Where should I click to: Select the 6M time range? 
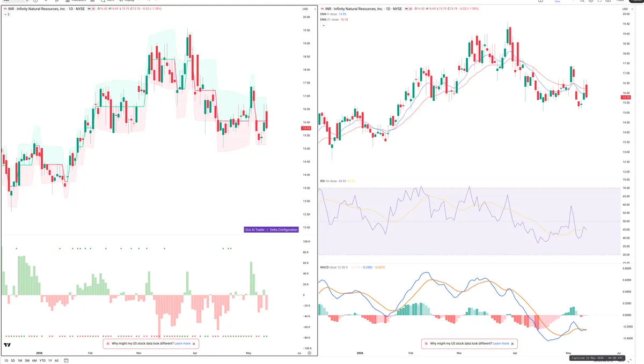click(x=34, y=360)
